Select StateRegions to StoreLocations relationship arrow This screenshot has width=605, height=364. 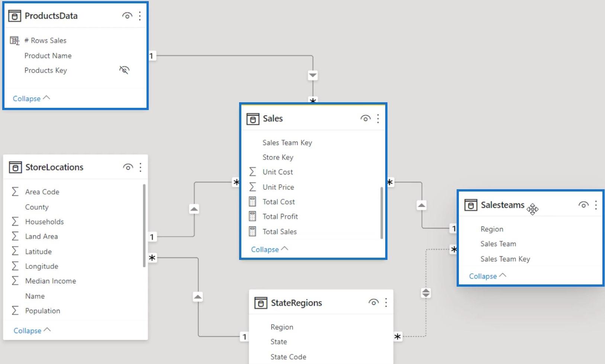tap(198, 297)
